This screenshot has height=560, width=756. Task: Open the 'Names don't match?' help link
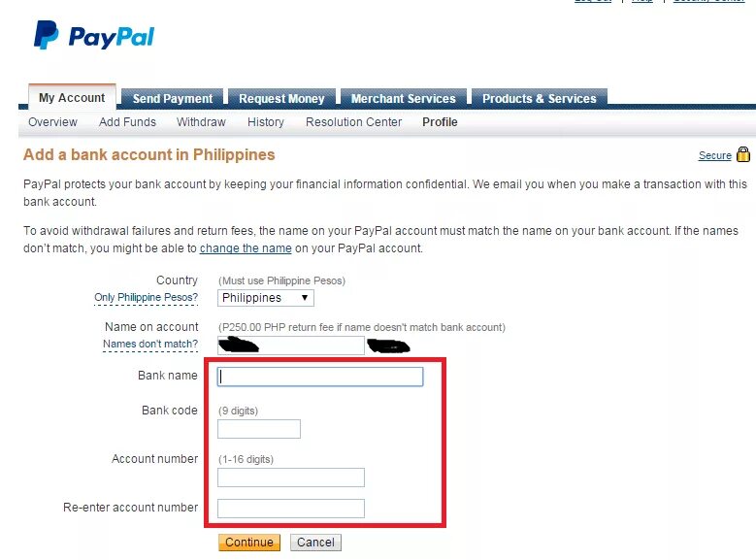[150, 344]
